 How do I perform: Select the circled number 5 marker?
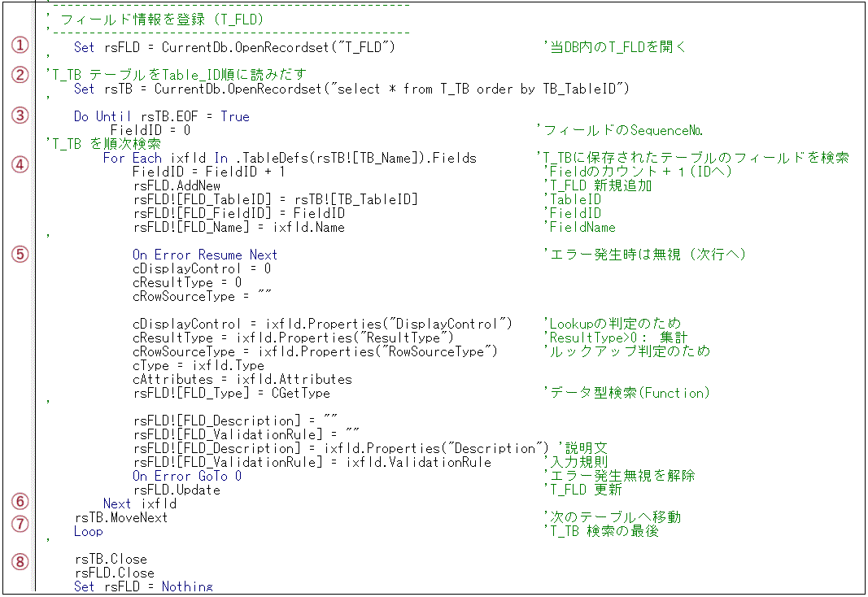pyautogui.click(x=20, y=253)
